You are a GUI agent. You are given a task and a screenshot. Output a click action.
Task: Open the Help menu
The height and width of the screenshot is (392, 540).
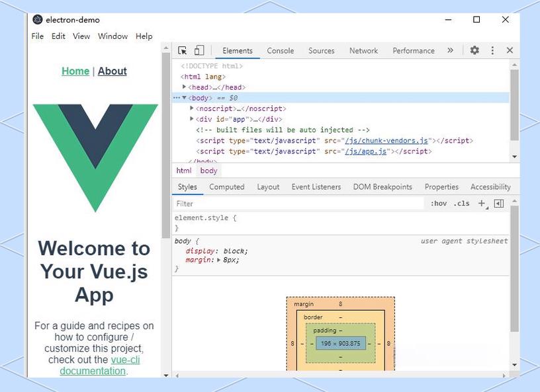[144, 36]
